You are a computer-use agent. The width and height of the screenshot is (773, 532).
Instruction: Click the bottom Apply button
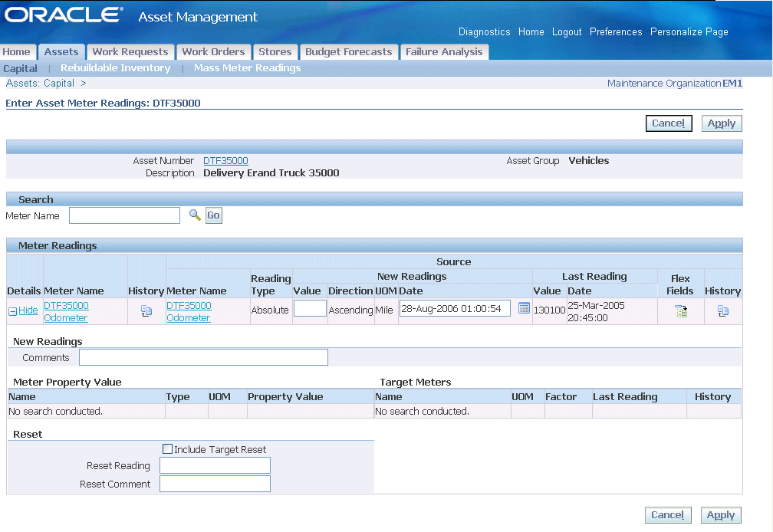tap(720, 515)
